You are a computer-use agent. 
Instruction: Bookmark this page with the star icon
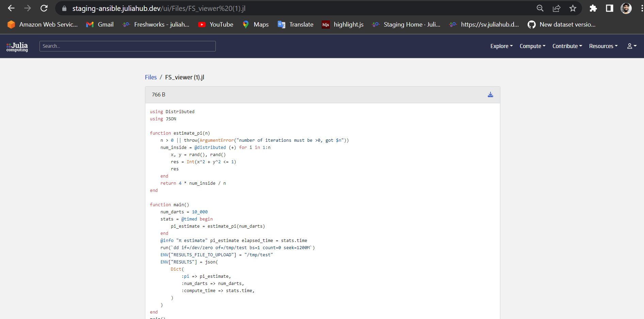[x=573, y=8]
